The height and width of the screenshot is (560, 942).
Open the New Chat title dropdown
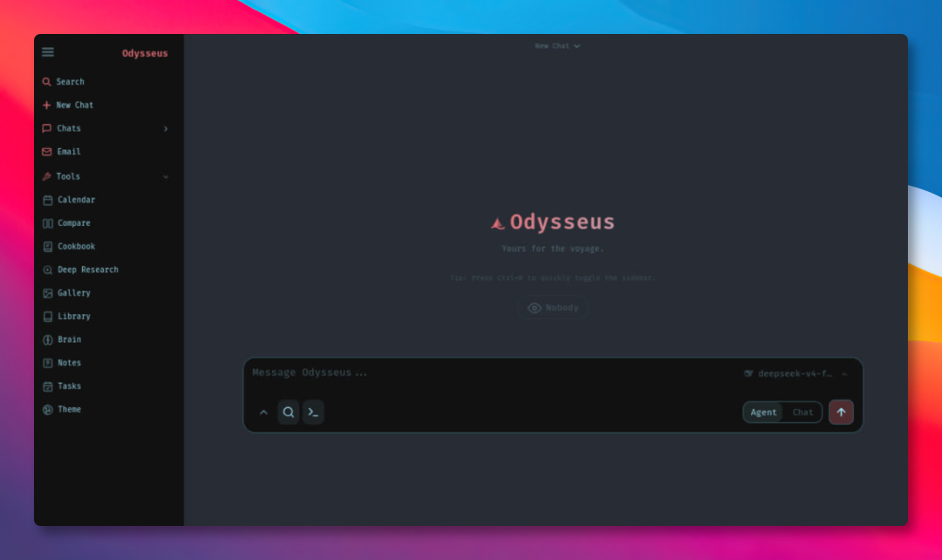[x=557, y=46]
